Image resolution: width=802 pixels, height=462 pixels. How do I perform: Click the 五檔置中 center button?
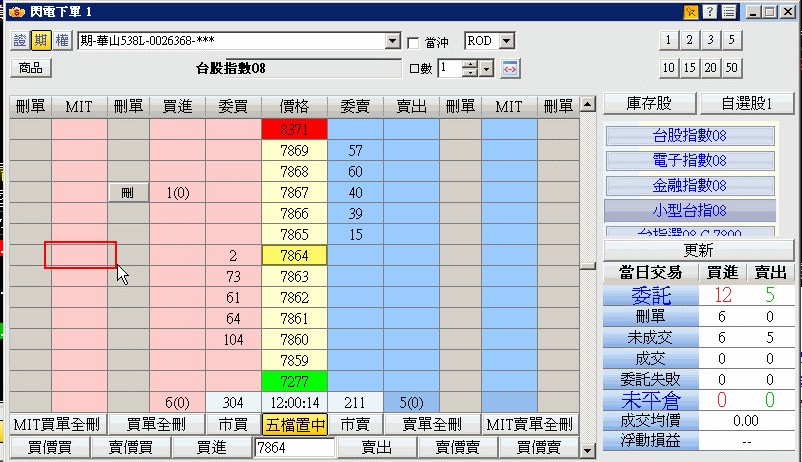[294, 424]
